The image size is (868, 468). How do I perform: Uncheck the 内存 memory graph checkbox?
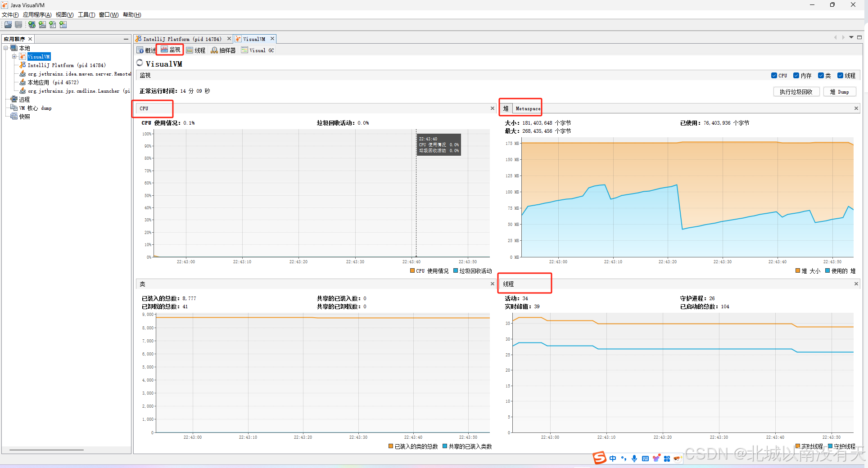click(x=796, y=76)
